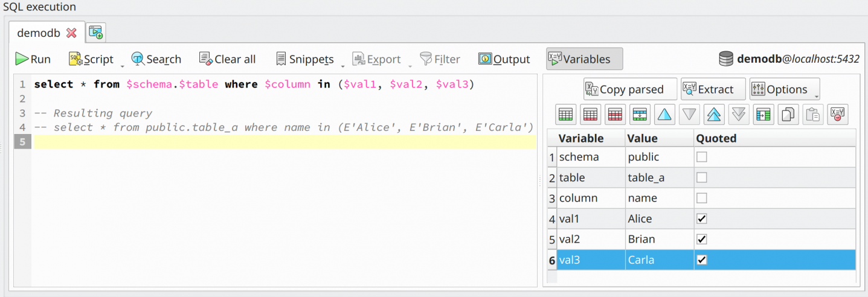The image size is (868, 297).
Task: Open a new SQL tab with plus icon
Action: [x=96, y=33]
